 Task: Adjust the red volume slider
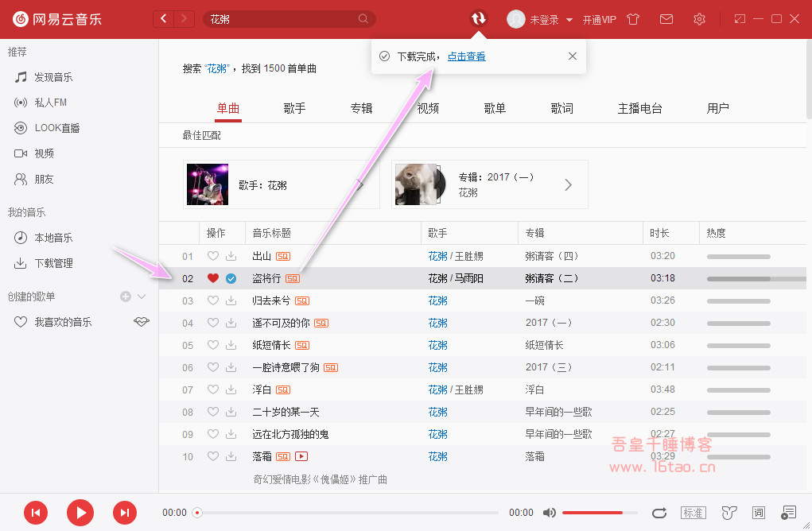coord(592,513)
